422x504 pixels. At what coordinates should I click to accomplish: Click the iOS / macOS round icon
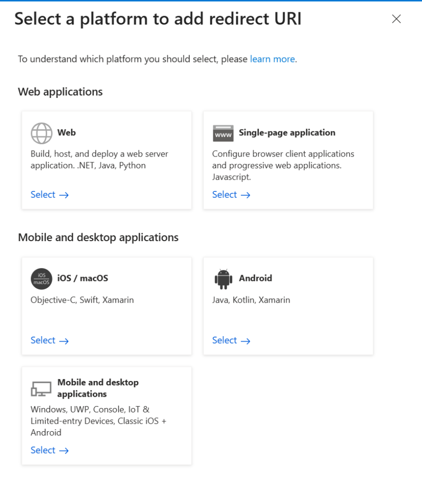pos(41,279)
